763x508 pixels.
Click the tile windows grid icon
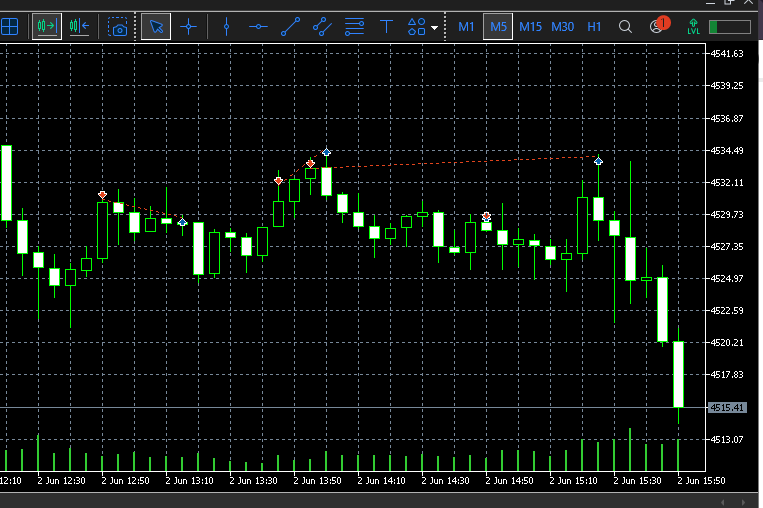pyautogui.click(x=9, y=26)
